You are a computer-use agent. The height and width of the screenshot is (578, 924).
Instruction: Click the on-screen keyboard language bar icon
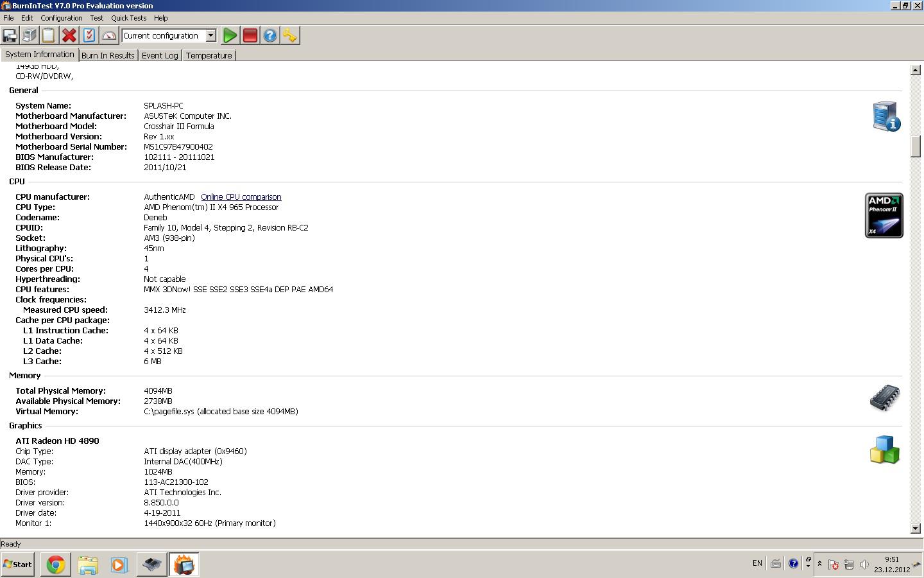(776, 563)
